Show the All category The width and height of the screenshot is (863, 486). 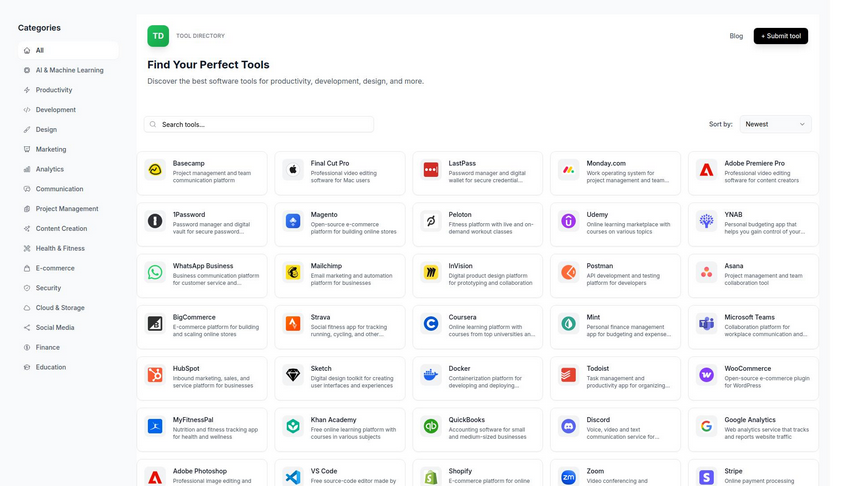(40, 50)
